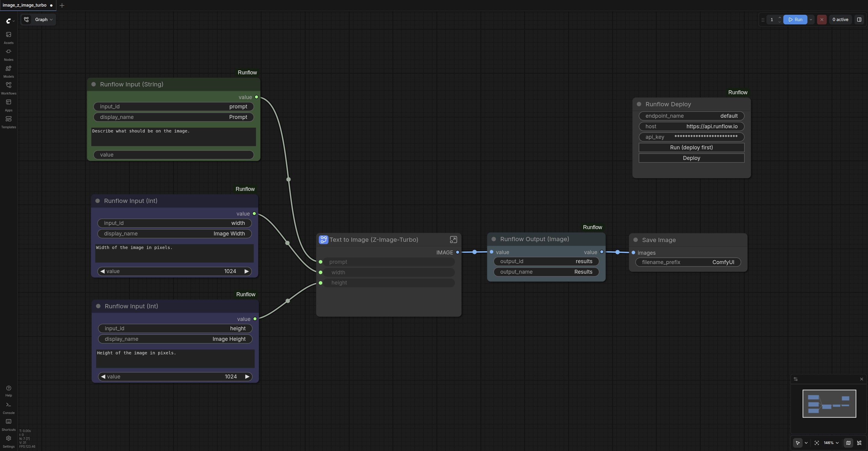Open the Nodes library sidebar
The height and width of the screenshot is (451, 868).
pyautogui.click(x=8, y=54)
